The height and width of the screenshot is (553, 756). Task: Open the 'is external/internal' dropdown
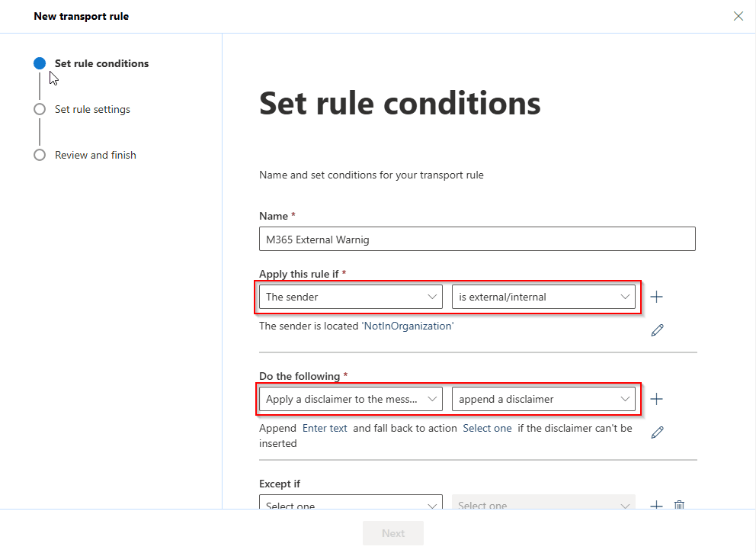tap(543, 297)
